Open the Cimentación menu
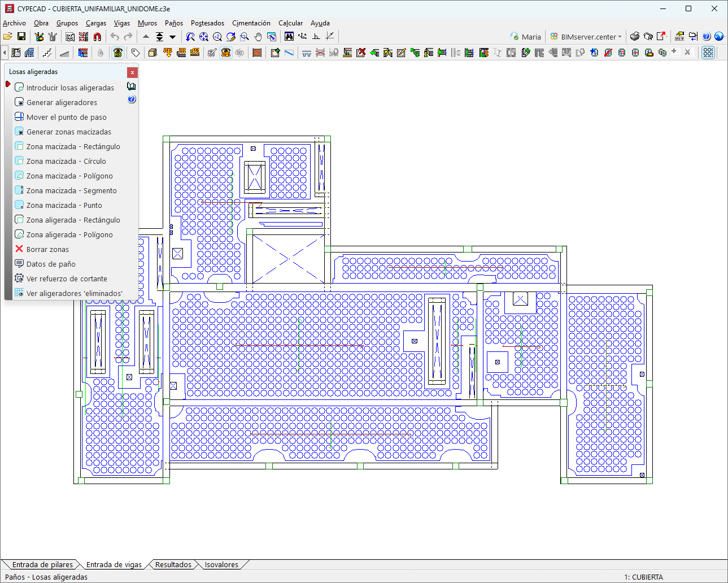The image size is (728, 583). pos(251,23)
